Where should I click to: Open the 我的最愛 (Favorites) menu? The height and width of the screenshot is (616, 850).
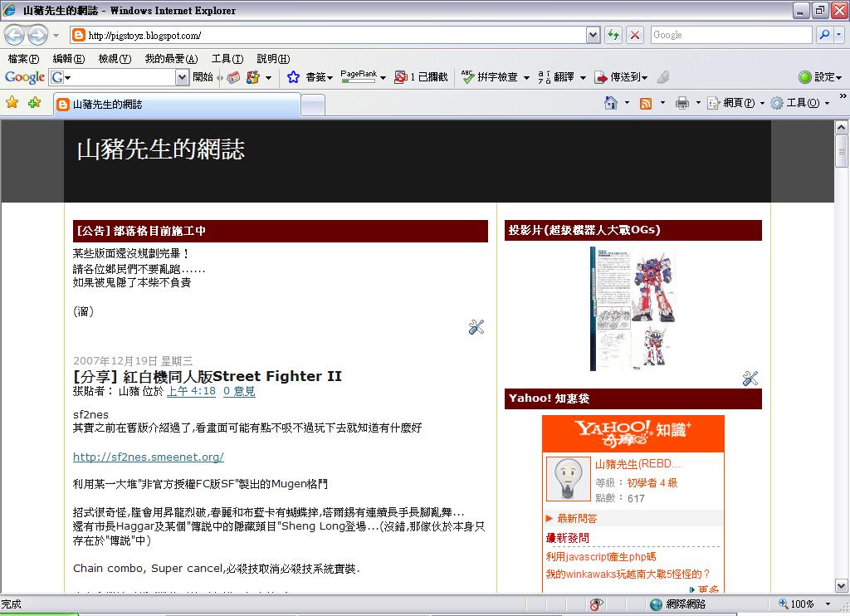click(x=171, y=59)
